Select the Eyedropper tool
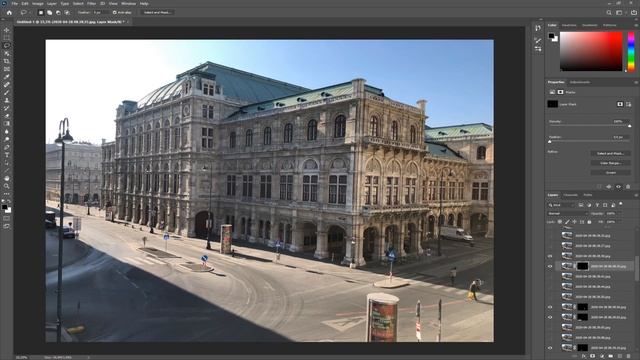Image resolution: width=640 pixels, height=360 pixels. click(x=7, y=77)
